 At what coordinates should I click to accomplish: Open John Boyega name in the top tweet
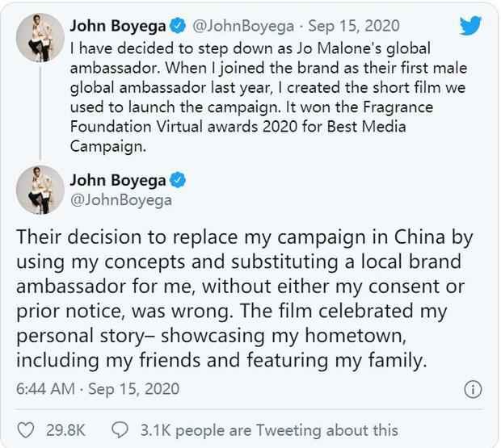pos(118,26)
